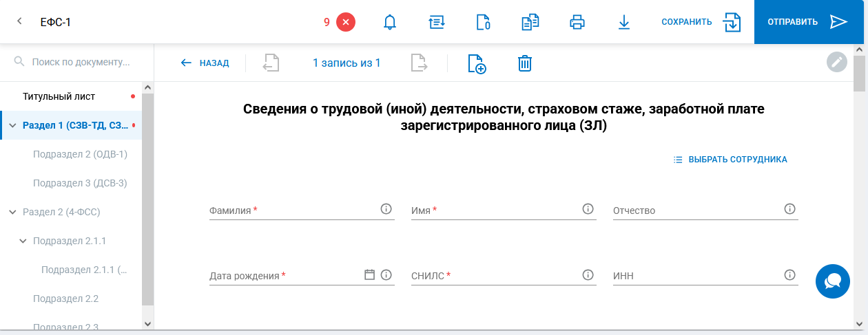Click the download arrow icon
The width and height of the screenshot is (868, 335).
pos(624,22)
